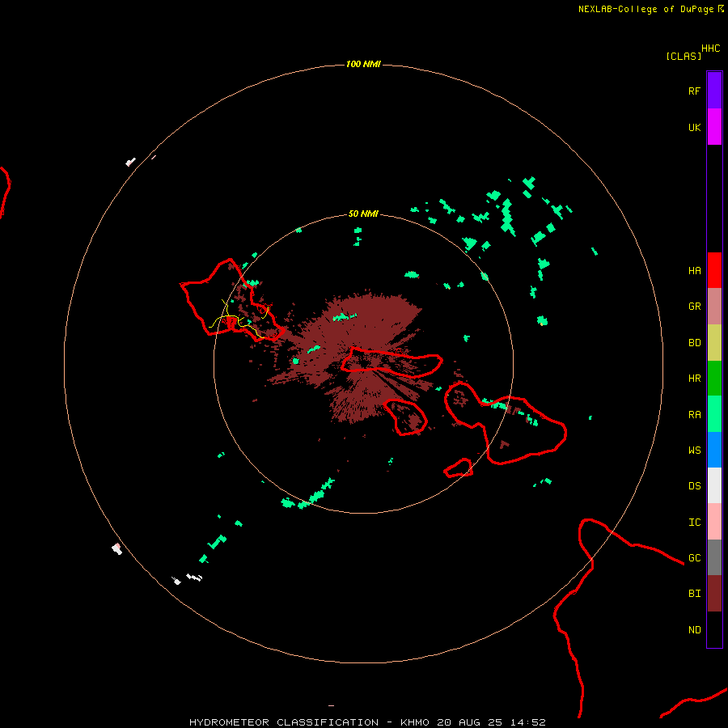Click the HA legend label

coord(694,270)
